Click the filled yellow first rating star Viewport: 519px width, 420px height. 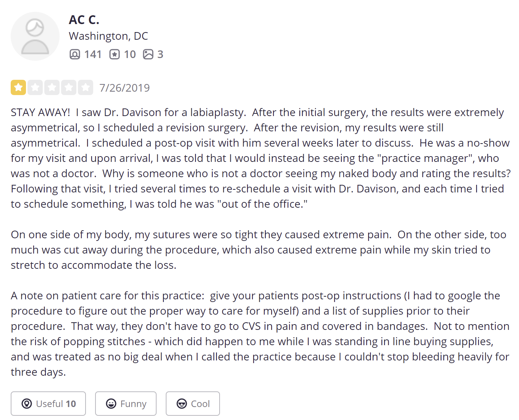click(x=18, y=87)
